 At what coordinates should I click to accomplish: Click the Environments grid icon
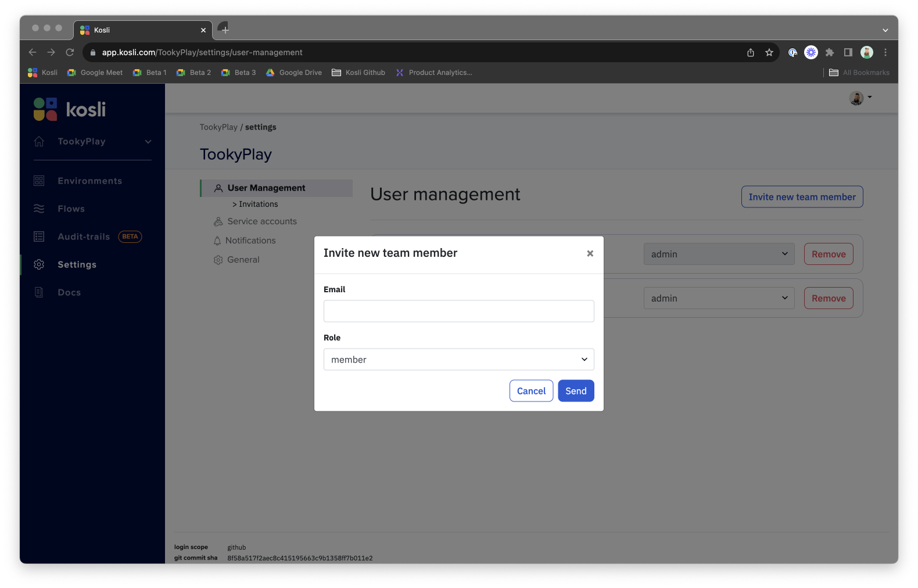(x=39, y=181)
